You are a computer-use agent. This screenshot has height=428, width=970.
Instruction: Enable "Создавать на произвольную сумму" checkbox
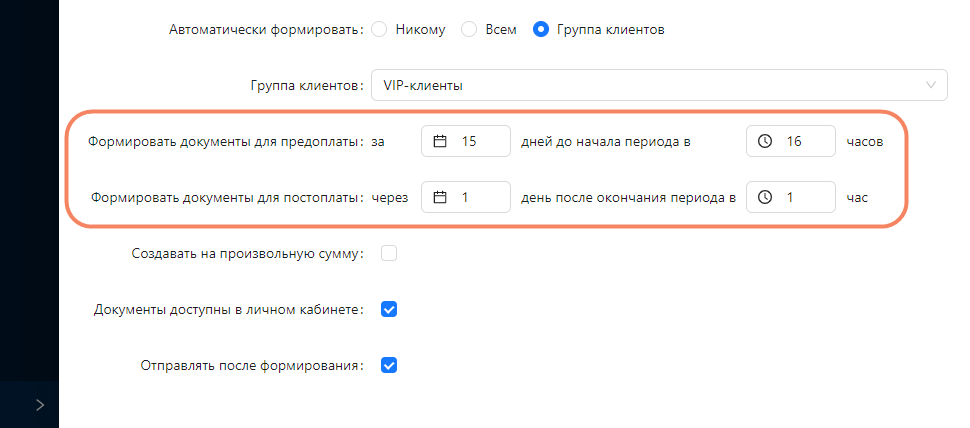(388, 253)
